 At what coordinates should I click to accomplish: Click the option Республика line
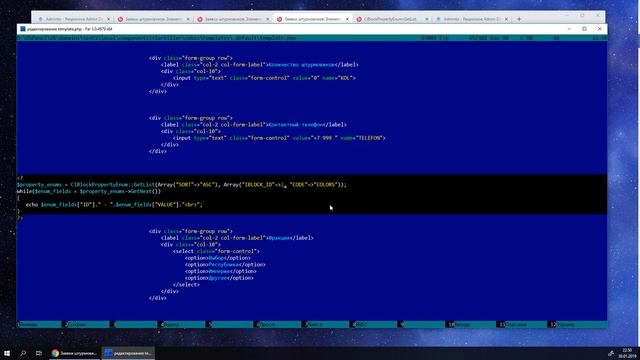pyautogui.click(x=225, y=264)
